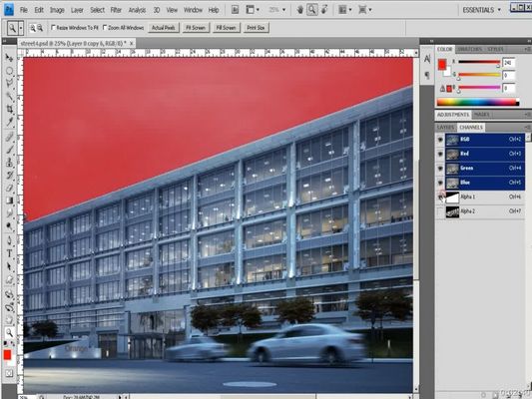Click the Zoom tool in toolbox
The height and width of the screenshot is (399, 532).
10,332
